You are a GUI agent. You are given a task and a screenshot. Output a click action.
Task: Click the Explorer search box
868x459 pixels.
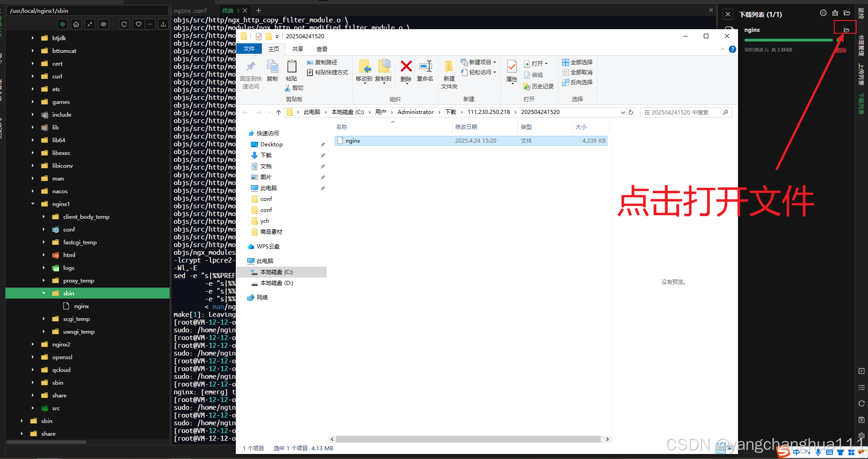pos(684,112)
